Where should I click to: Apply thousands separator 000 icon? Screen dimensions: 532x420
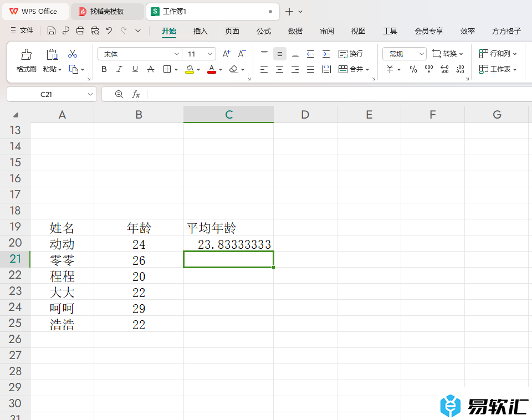point(429,69)
